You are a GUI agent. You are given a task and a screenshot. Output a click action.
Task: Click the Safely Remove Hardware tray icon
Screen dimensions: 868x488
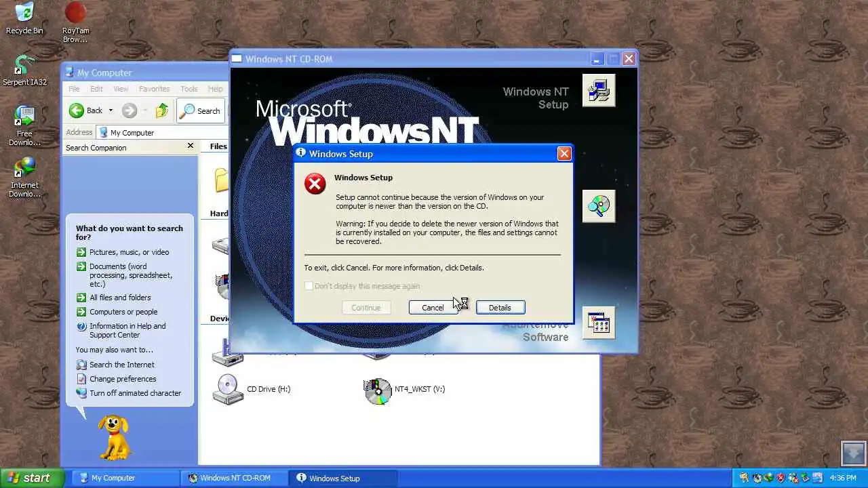coord(805,478)
